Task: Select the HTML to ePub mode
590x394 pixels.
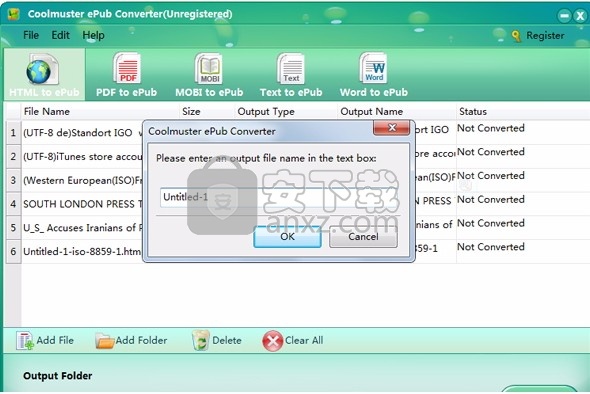Action: (44, 75)
